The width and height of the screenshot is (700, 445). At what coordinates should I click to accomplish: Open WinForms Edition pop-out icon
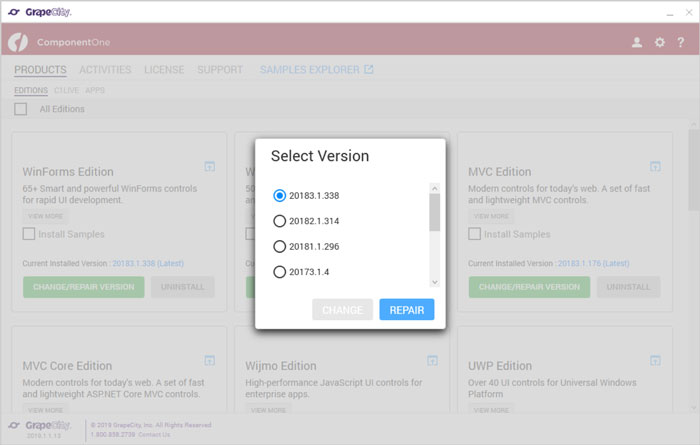209,166
